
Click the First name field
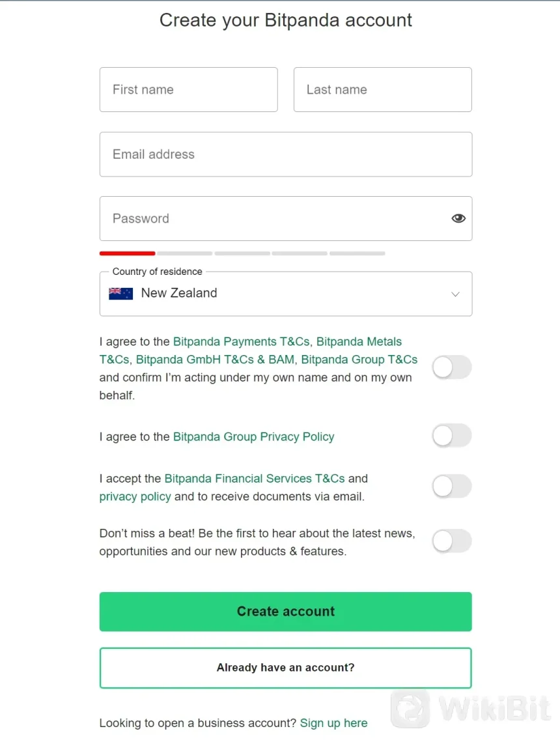pyautogui.click(x=188, y=90)
